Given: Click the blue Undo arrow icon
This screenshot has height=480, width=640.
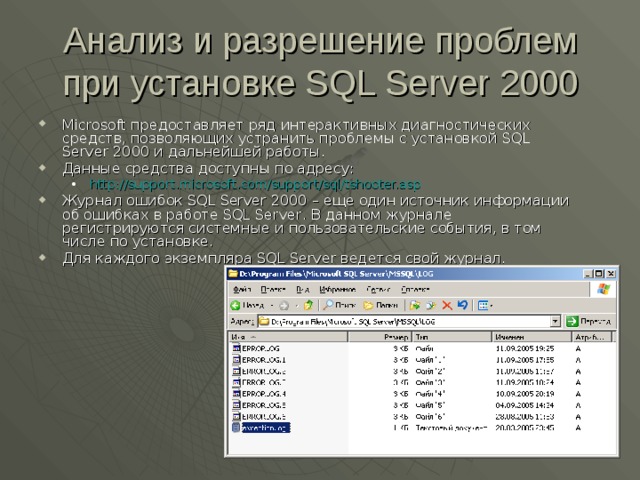Looking at the screenshot, I should point(462,305).
